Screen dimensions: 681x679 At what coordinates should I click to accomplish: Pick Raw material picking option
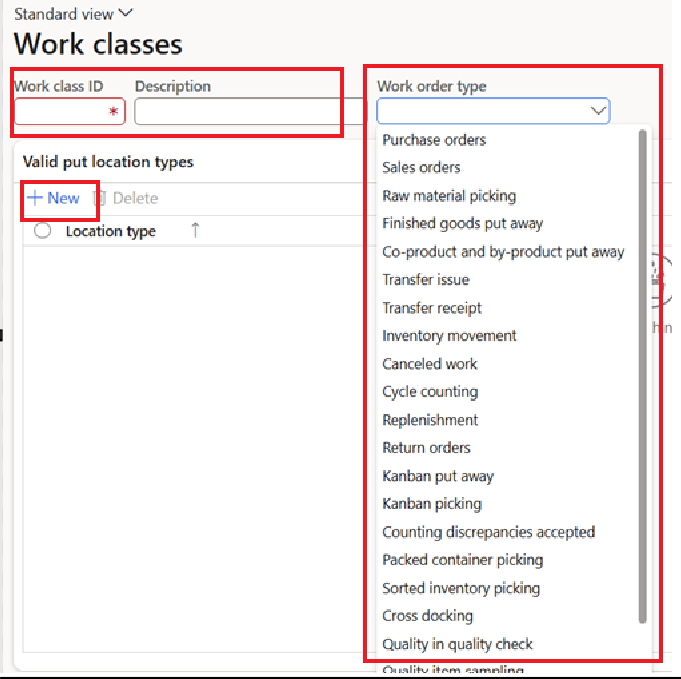pos(449,196)
